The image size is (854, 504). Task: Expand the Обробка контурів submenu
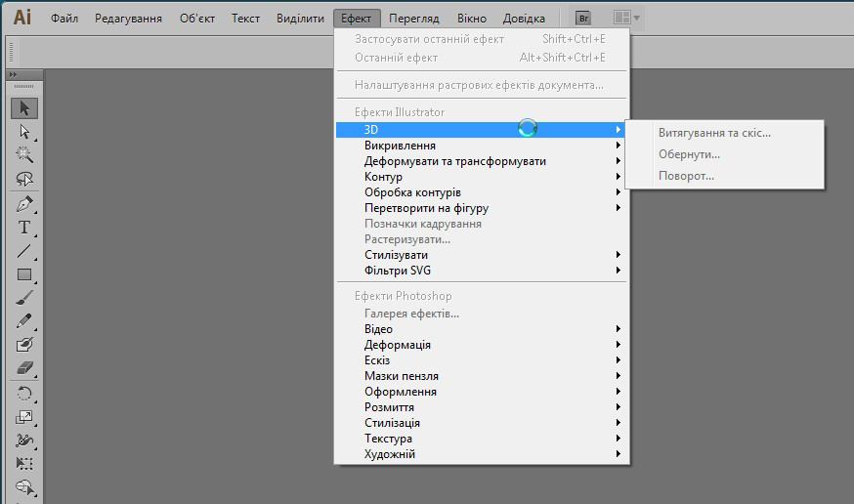pyautogui.click(x=482, y=192)
